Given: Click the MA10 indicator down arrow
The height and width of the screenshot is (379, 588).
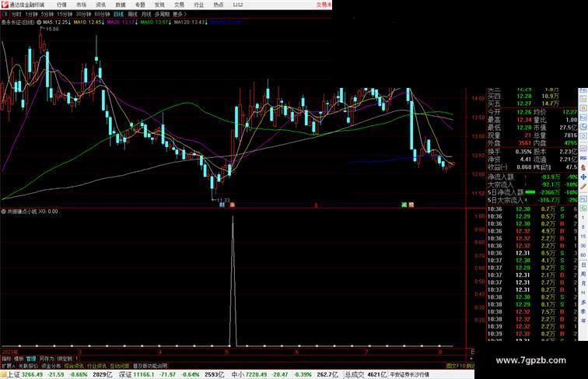Looking at the screenshot, I should [103, 23].
